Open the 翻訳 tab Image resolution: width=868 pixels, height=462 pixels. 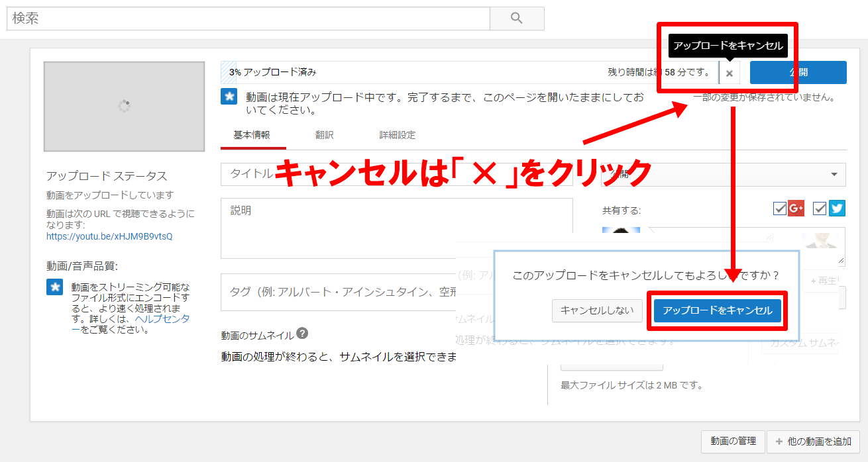(x=325, y=135)
